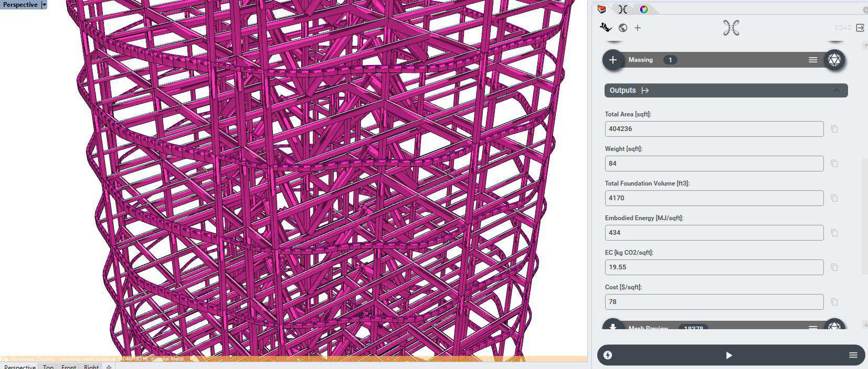
Task: Click the Weight value field
Action: point(714,164)
